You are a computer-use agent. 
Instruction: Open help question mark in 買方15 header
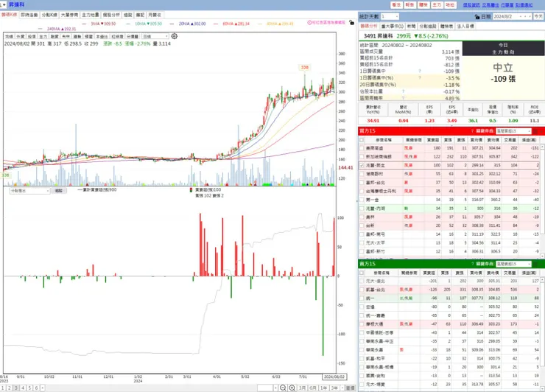pyautogui.click(x=472, y=131)
